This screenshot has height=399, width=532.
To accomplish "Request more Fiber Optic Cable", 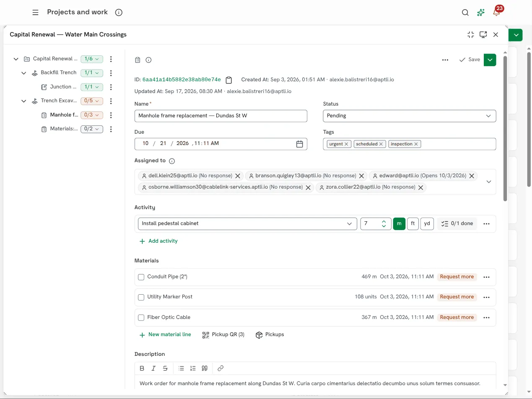I will click(x=457, y=318).
